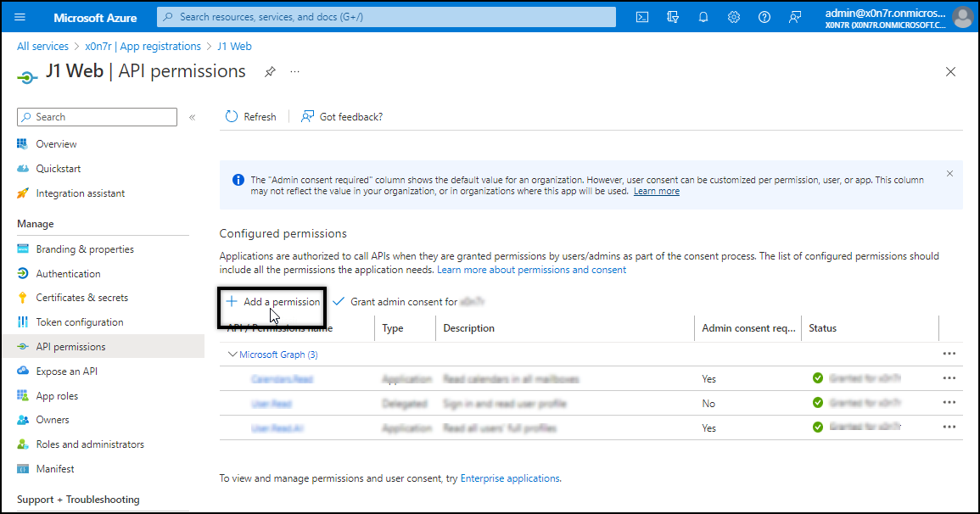The width and height of the screenshot is (980, 514).
Task: Open the directories and subscriptions filter
Action: click(673, 17)
